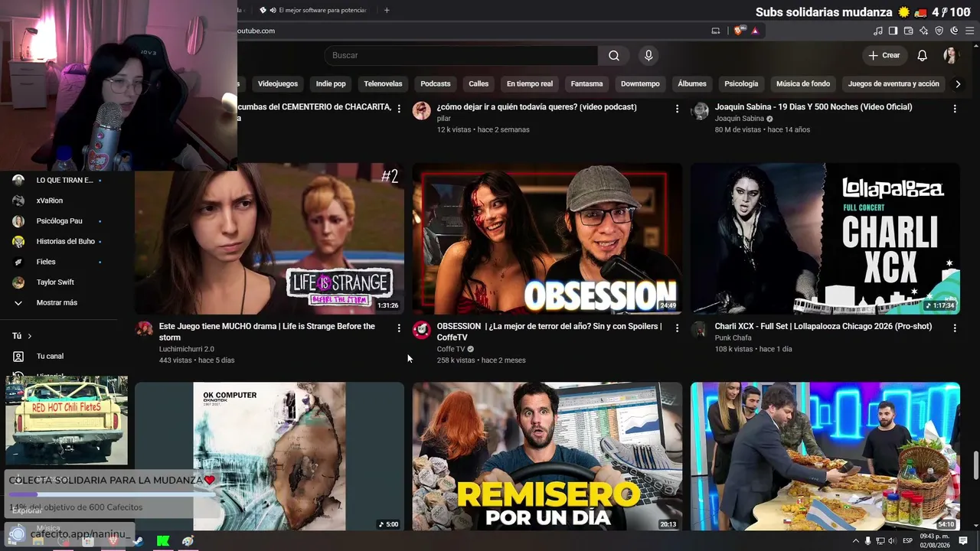980x551 pixels.
Task: Open the browser hamburger menu
Action: point(969,31)
